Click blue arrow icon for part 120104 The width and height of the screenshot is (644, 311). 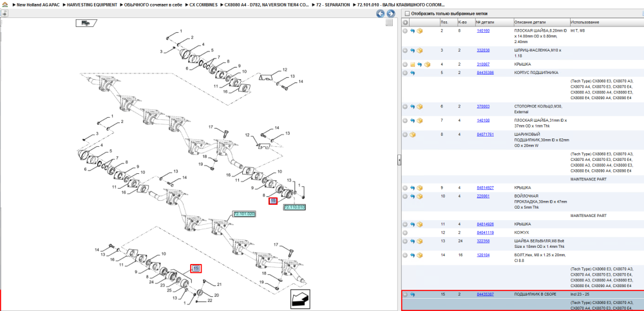[413, 255]
